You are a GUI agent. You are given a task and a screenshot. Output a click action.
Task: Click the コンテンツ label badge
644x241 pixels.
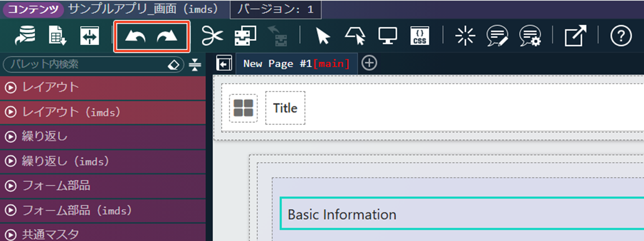click(x=33, y=10)
